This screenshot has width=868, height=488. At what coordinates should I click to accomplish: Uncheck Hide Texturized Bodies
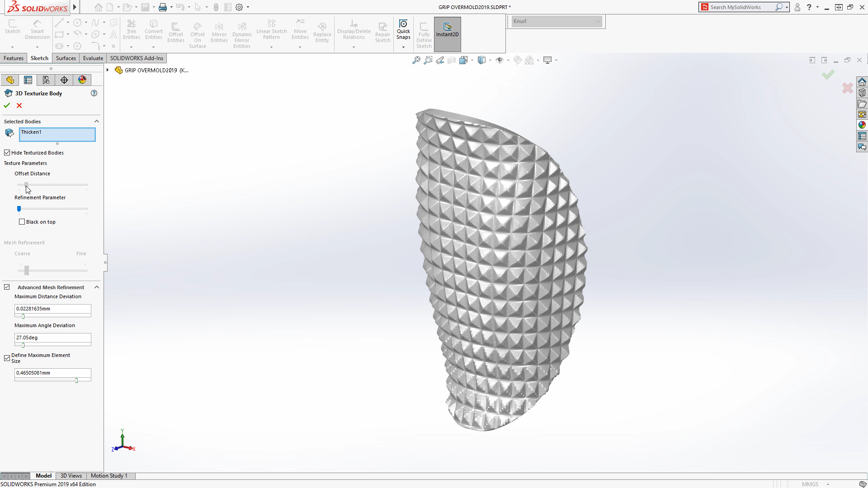click(x=7, y=152)
